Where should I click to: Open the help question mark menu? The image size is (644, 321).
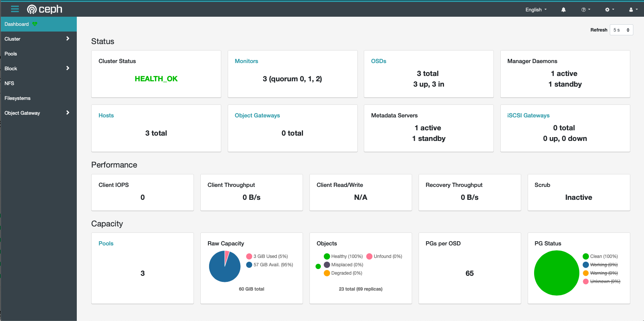click(585, 10)
